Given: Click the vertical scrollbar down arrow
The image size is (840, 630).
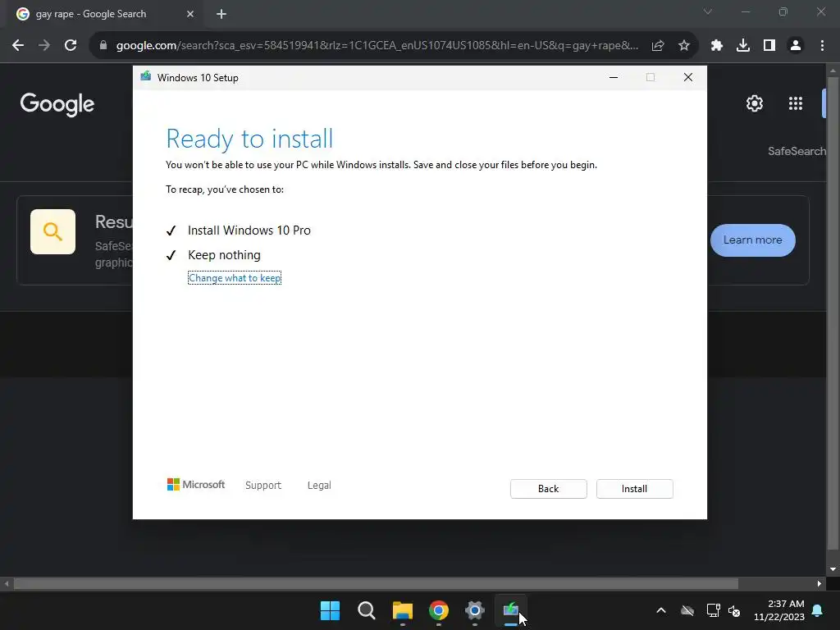Looking at the screenshot, I should (x=833, y=569).
